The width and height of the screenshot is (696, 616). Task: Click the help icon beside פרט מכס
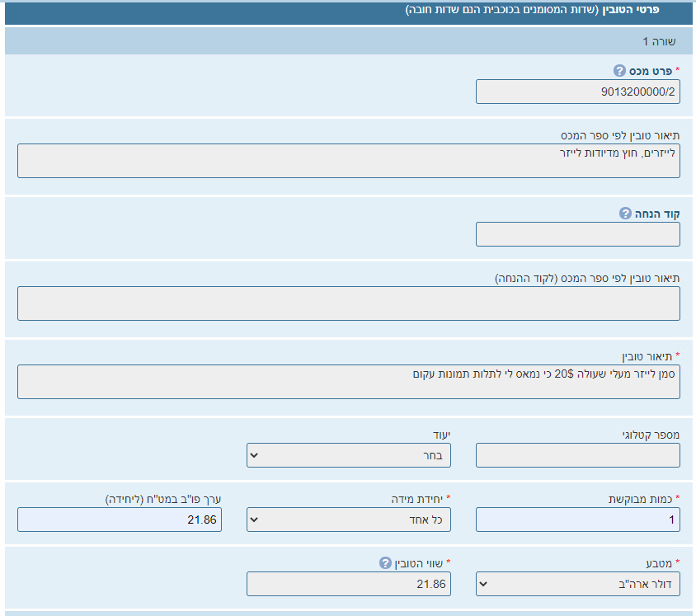(x=620, y=71)
